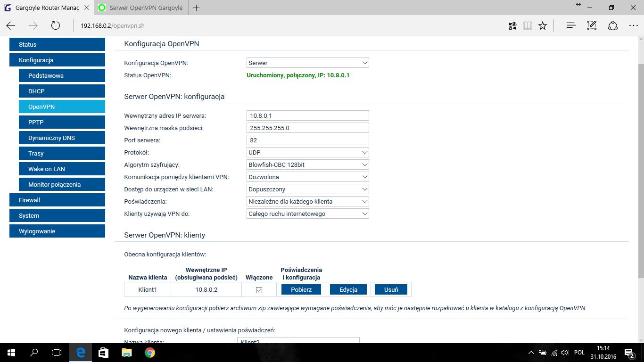
Task: Open the Action Center notifications
Action: click(629, 353)
